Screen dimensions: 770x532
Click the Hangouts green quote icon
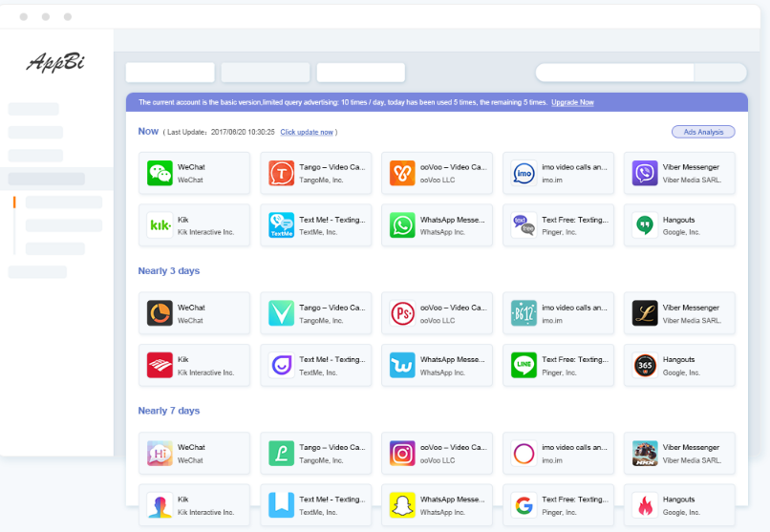[645, 224]
